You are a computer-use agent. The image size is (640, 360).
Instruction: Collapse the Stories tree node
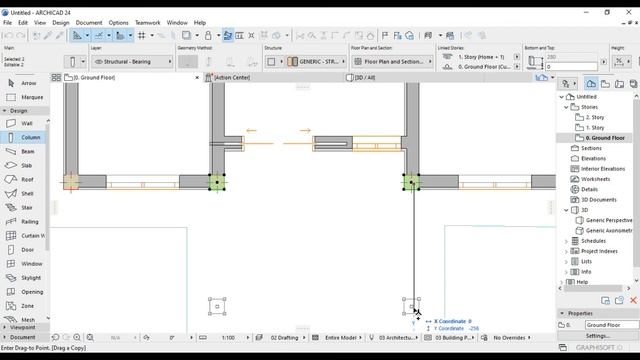tap(566, 107)
